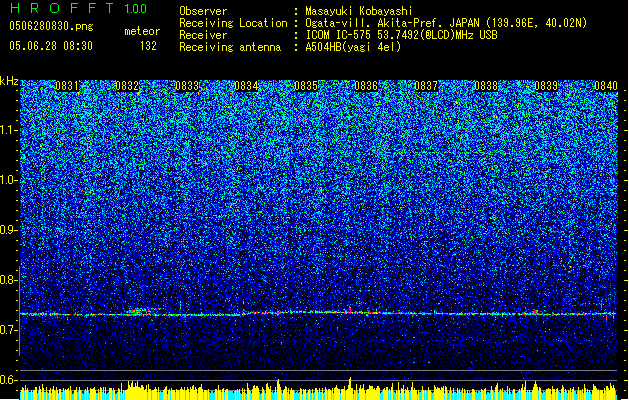Screen dimensions: 629x400
Task: Click the red echo spike below 0836 marker
Action: (350, 309)
